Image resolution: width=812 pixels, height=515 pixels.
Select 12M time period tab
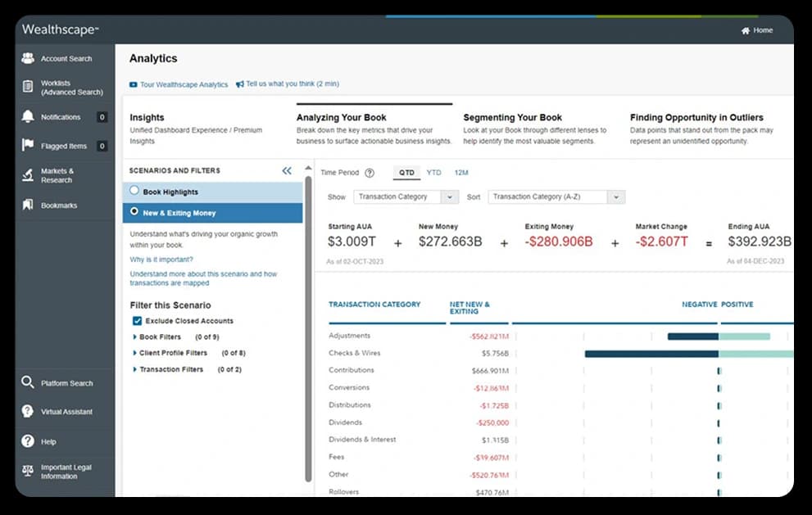click(461, 173)
